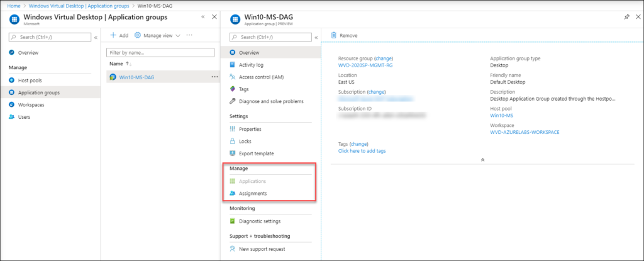Click the Diagnostic settings icon

233,221
